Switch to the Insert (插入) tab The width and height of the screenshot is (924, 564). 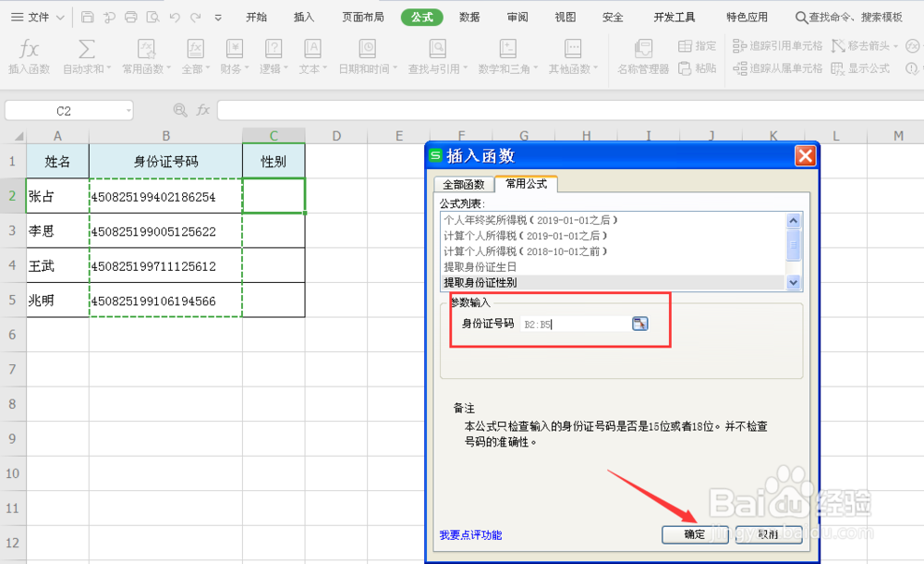(x=304, y=18)
